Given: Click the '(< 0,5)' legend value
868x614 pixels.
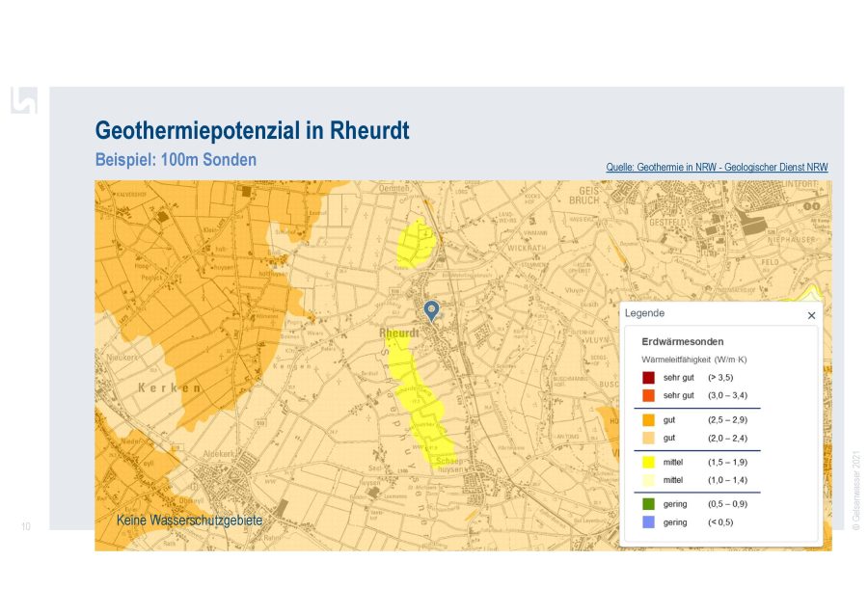Looking at the screenshot, I should pyautogui.click(x=720, y=522).
